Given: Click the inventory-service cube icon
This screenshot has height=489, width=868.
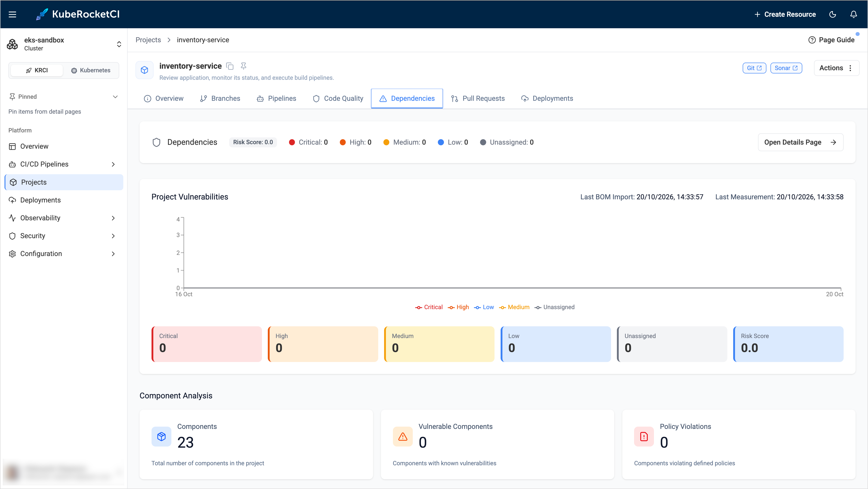Looking at the screenshot, I should pyautogui.click(x=145, y=70).
